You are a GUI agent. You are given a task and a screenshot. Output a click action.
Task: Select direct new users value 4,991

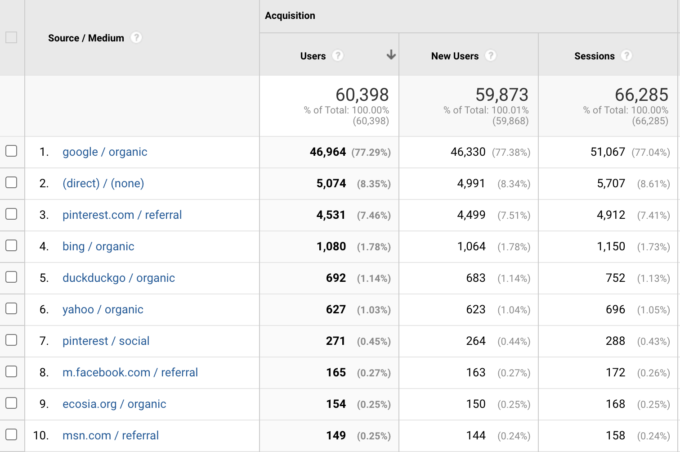coord(471,183)
